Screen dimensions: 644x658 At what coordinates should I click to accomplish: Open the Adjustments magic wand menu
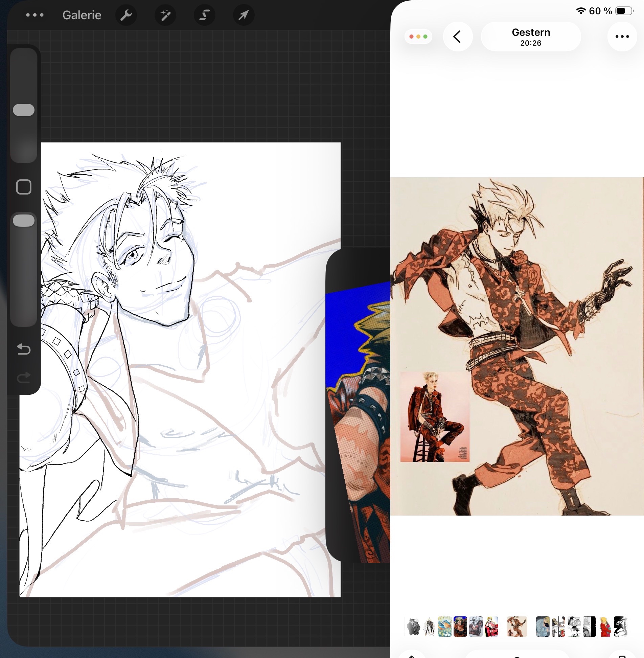tap(165, 15)
